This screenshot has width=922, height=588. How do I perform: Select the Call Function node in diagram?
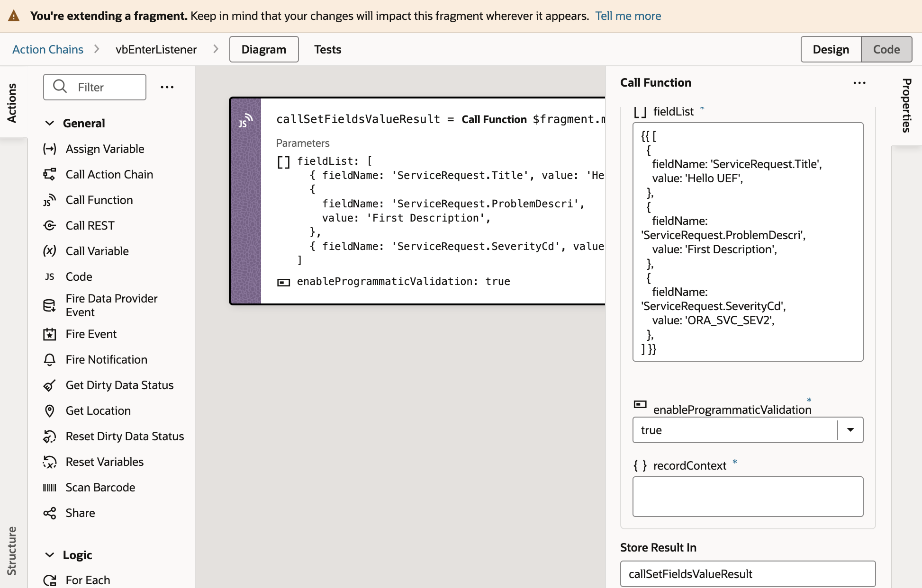(417, 201)
